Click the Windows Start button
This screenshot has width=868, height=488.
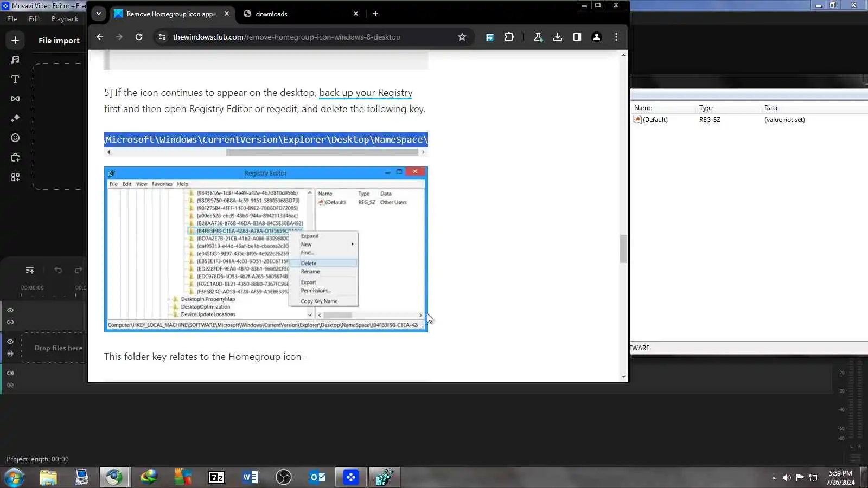(x=14, y=477)
